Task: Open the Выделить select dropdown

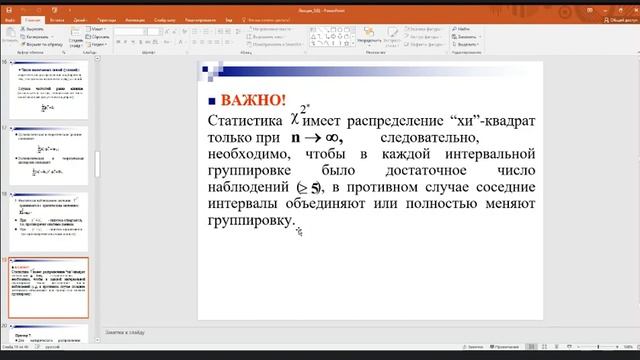Action: pyautogui.click(x=465, y=44)
